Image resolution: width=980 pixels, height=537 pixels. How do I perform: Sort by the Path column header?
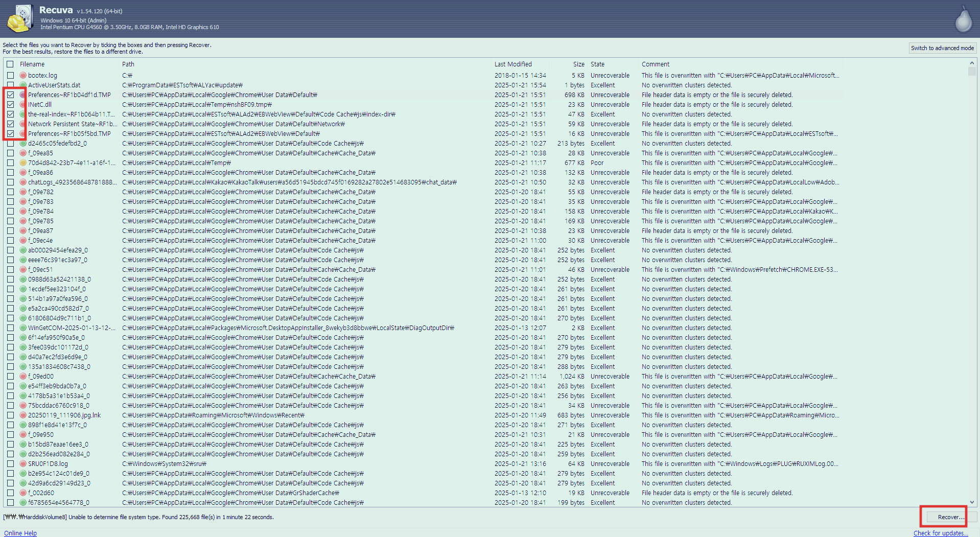pos(128,64)
